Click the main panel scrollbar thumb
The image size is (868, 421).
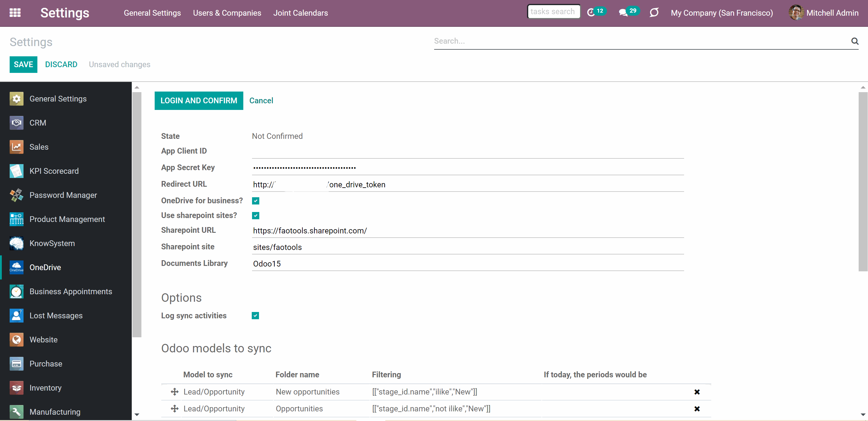863,182
